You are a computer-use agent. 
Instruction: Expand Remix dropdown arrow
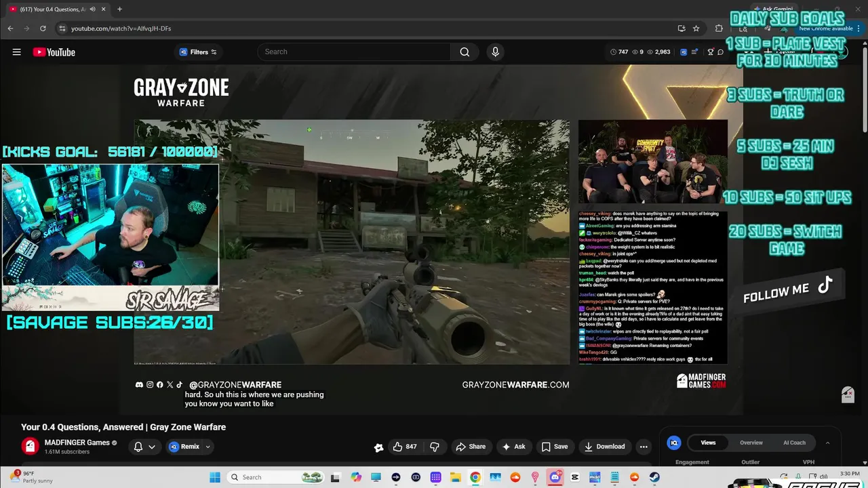click(208, 447)
